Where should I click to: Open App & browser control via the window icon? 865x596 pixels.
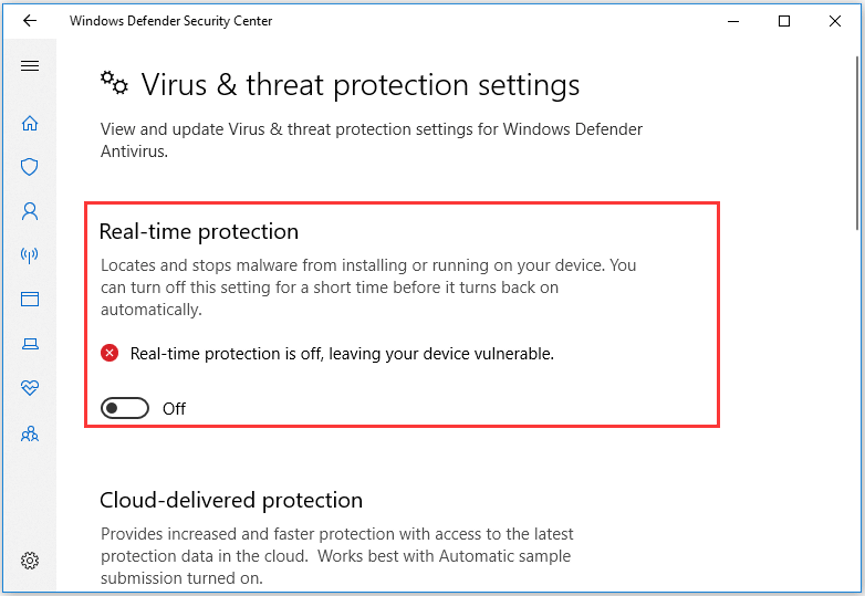coord(30,299)
